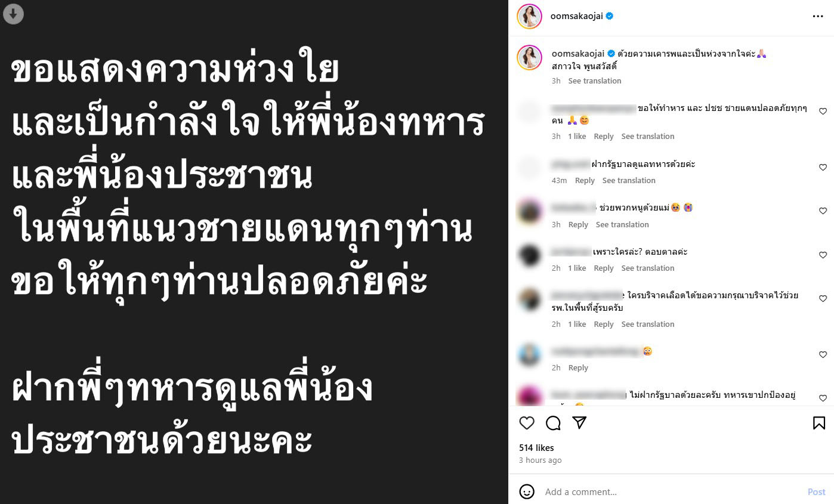Like the first comment's heart
The height and width of the screenshot is (504, 834).
tap(823, 112)
